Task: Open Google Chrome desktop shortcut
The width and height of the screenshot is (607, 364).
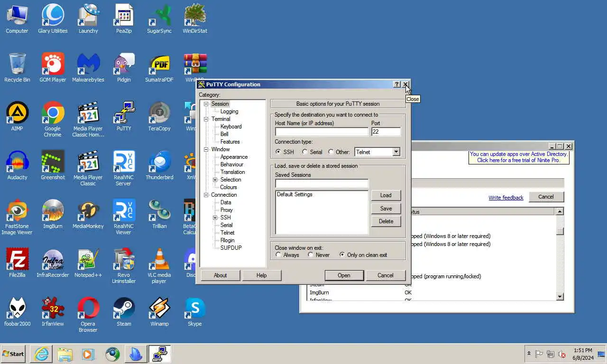Action: pyautogui.click(x=53, y=119)
